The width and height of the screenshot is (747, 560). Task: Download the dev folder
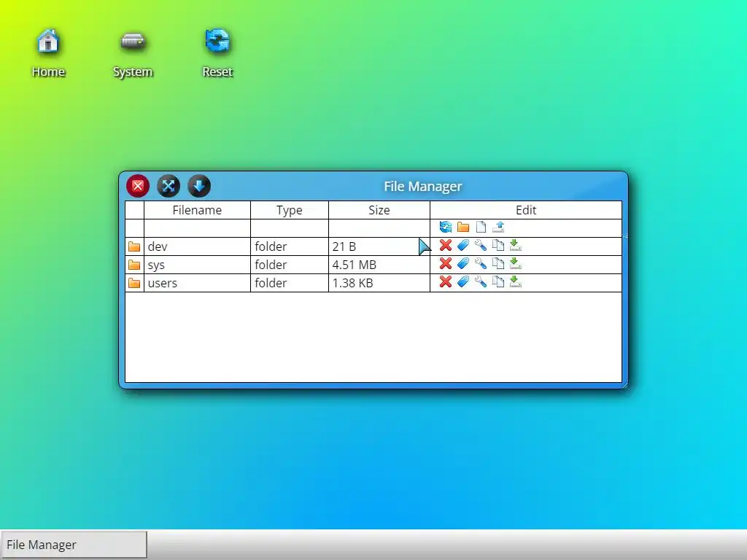(x=516, y=245)
